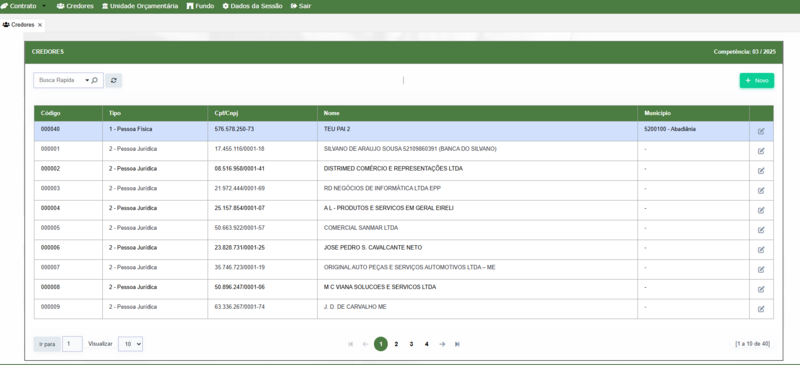Edit record RD NEGÓCIOS DE INFORMÁTICA
Image resolution: width=800 pixels, height=365 pixels.
point(761,190)
